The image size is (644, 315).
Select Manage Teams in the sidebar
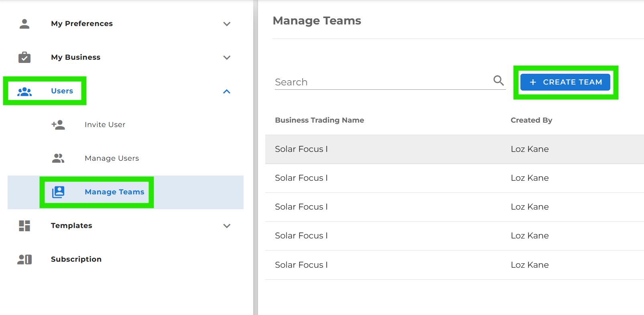(114, 192)
